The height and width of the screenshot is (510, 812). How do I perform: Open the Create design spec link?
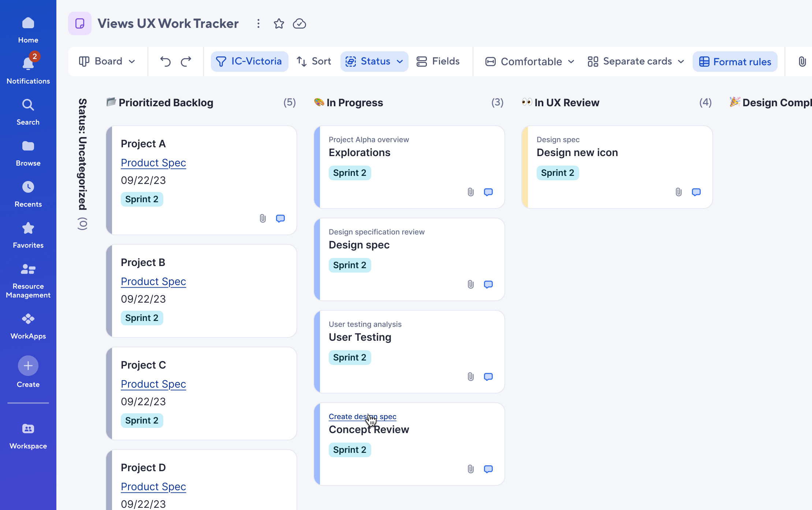coord(362,417)
